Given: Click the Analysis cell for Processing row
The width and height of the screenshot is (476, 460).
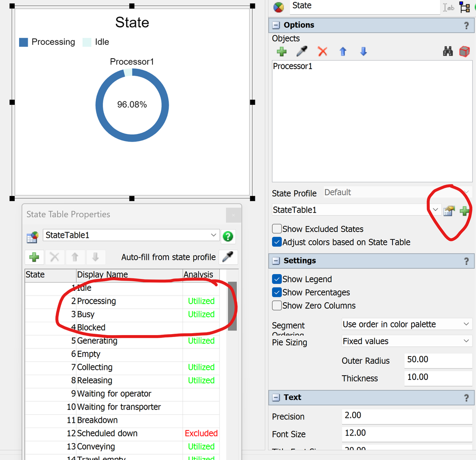Looking at the screenshot, I should (x=201, y=301).
